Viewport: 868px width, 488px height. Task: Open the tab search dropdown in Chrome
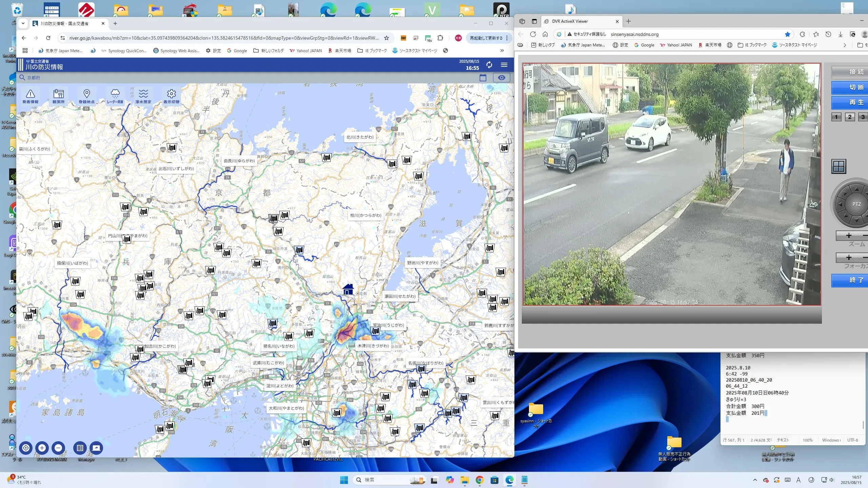point(23,23)
